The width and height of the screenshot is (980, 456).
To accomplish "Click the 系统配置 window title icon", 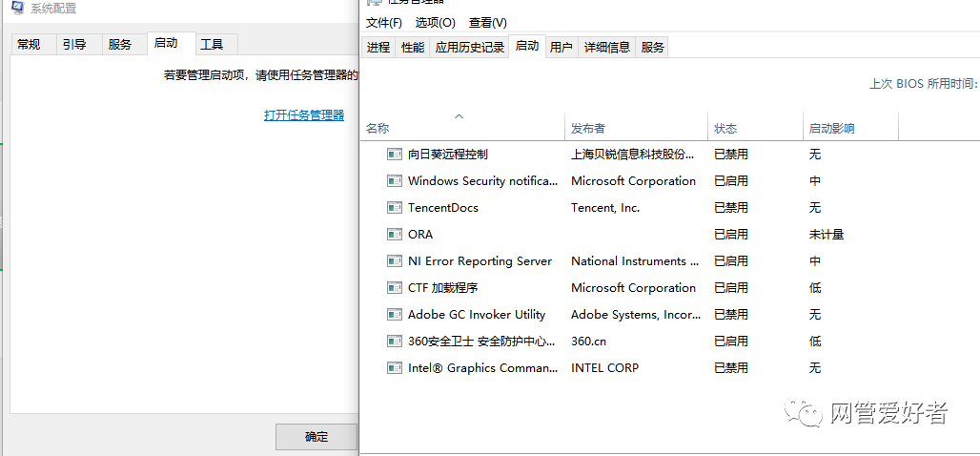I will (x=18, y=8).
